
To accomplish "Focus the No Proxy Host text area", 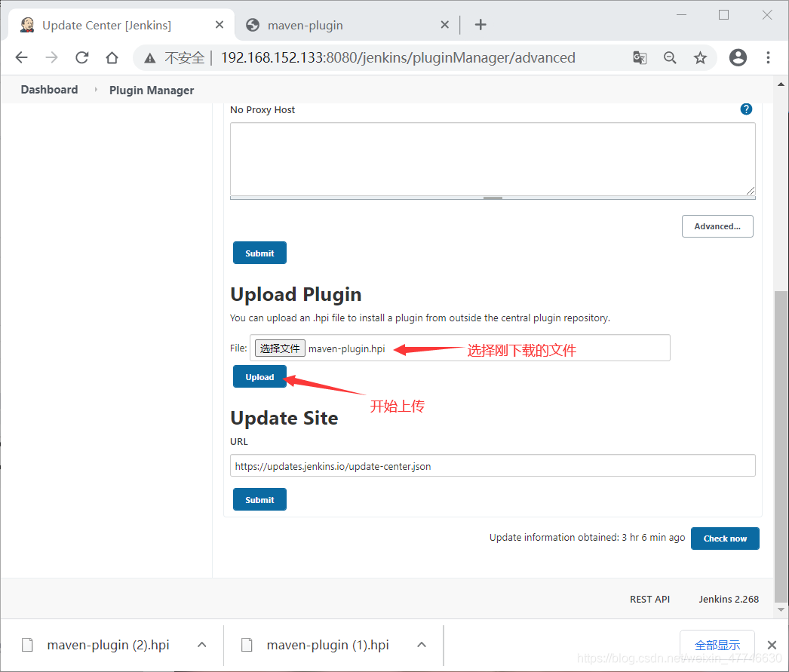I will 493,159.
